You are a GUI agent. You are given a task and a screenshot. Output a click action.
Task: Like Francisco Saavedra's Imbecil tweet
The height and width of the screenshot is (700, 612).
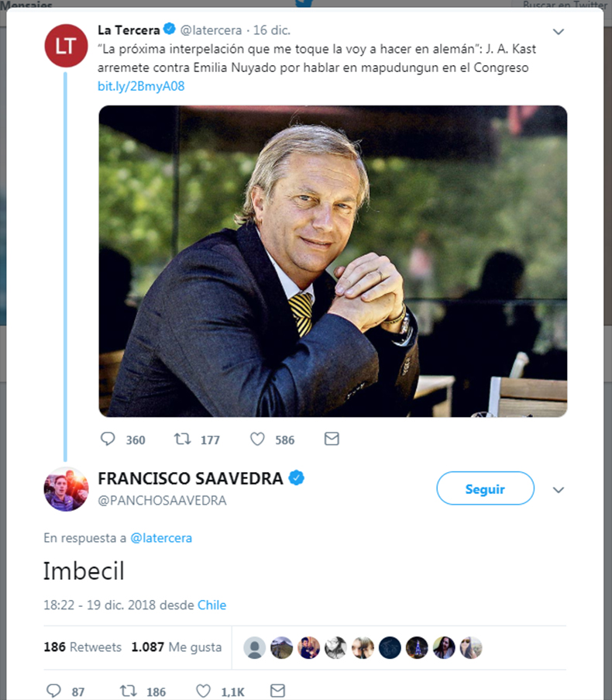pos(202,690)
